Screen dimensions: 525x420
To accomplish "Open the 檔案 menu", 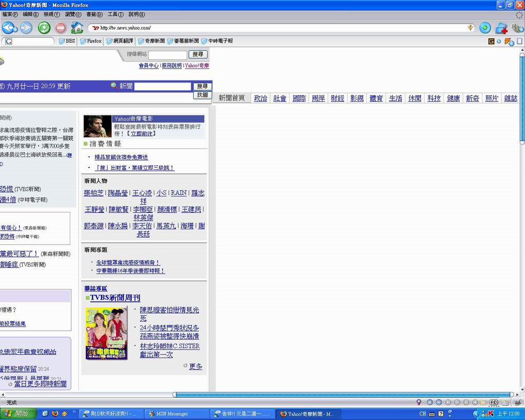I will pos(10,14).
